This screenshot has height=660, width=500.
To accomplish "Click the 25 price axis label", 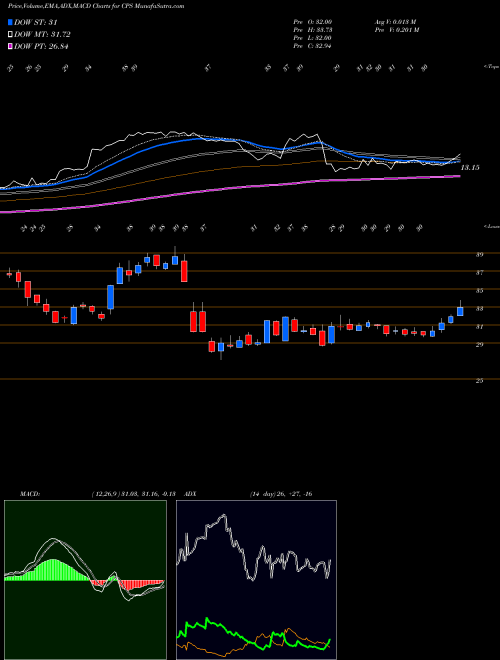I will 479,381.
